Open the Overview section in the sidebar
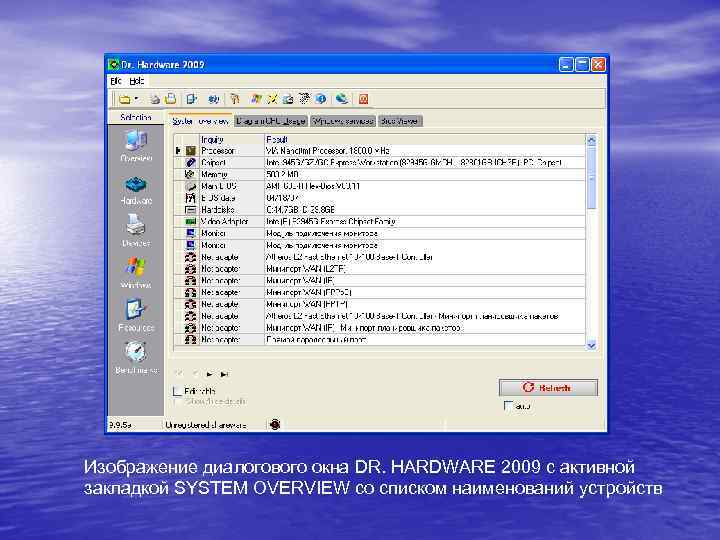The width and height of the screenshot is (720, 540). (136, 146)
